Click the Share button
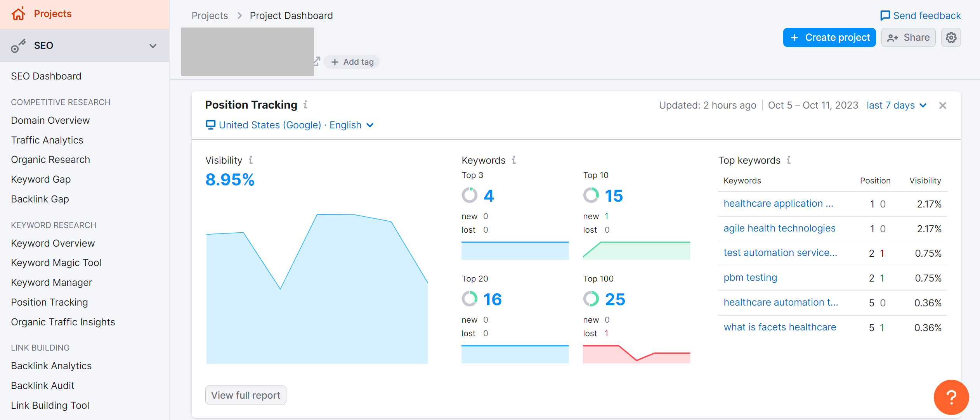 (908, 38)
